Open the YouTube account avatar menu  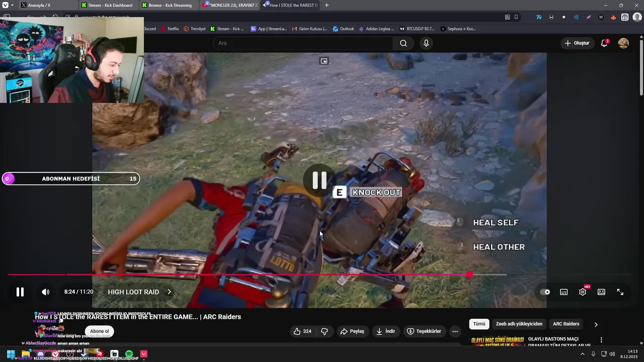(623, 43)
